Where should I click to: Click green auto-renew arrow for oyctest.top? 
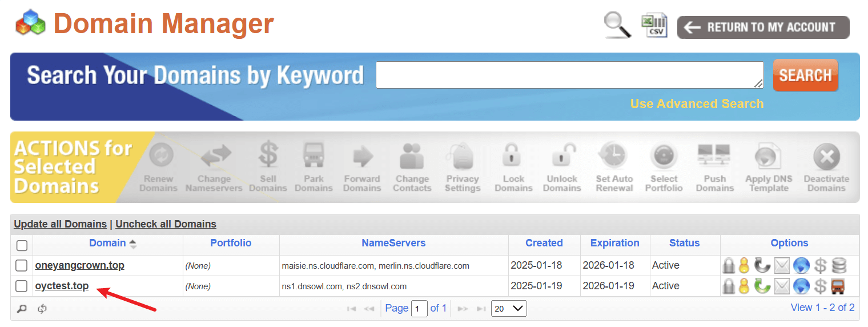[762, 286]
